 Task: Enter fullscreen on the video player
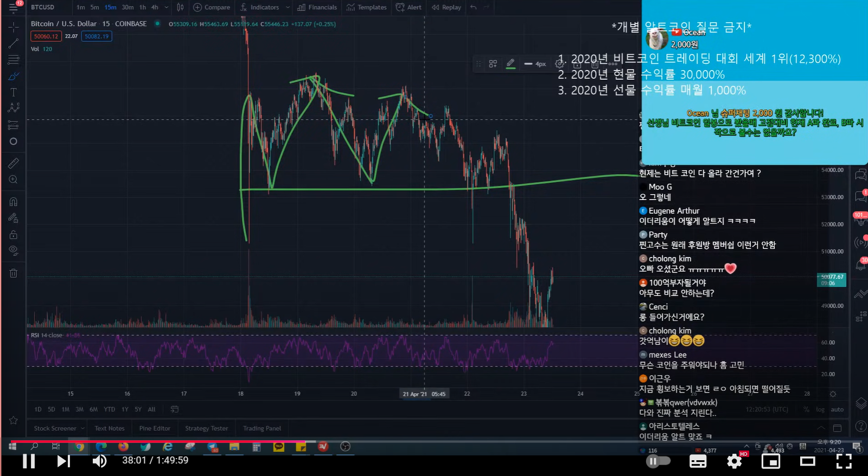pos(844,461)
